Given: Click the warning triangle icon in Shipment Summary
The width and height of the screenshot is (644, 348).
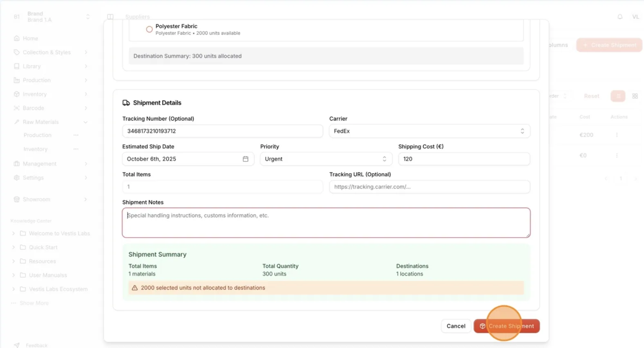Looking at the screenshot, I should (x=134, y=288).
